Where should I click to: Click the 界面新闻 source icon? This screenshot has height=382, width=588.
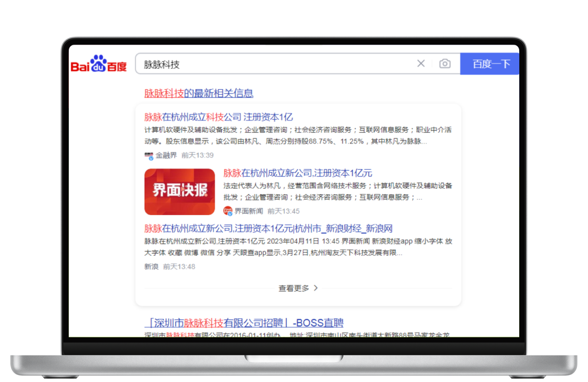coord(228,211)
